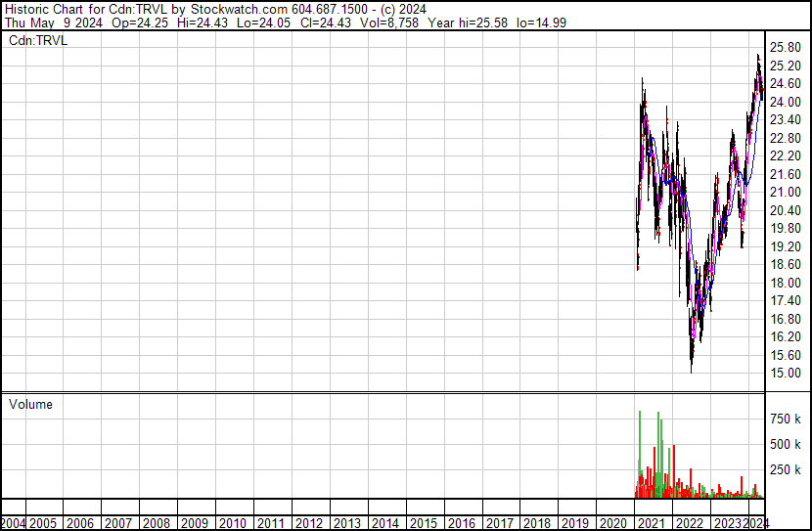This screenshot has height=531, width=812.
Task: Click the 500 k volume axis label
Action: (787, 445)
